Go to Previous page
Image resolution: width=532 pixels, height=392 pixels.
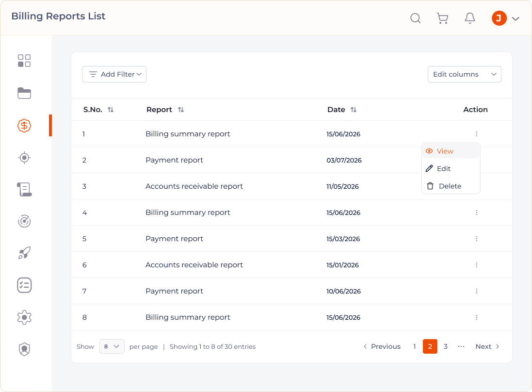(382, 346)
